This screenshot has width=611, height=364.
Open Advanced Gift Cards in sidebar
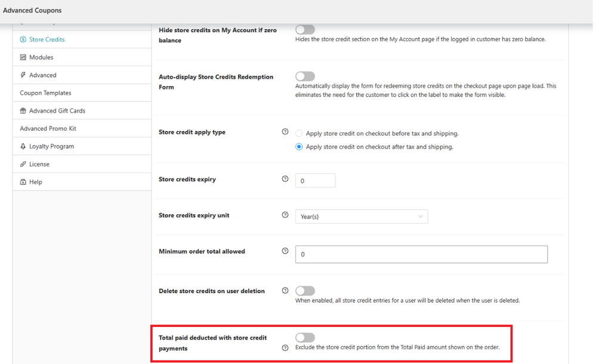pyautogui.click(x=82, y=110)
